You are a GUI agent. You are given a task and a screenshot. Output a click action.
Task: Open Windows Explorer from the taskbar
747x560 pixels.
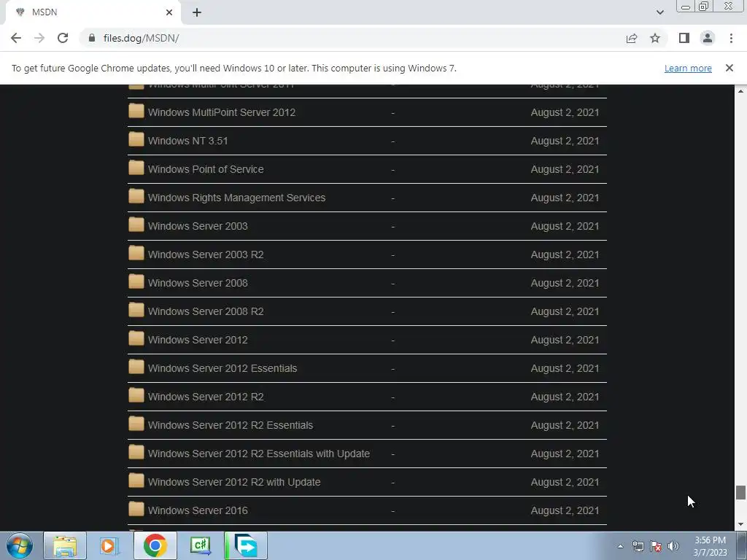pyautogui.click(x=65, y=545)
